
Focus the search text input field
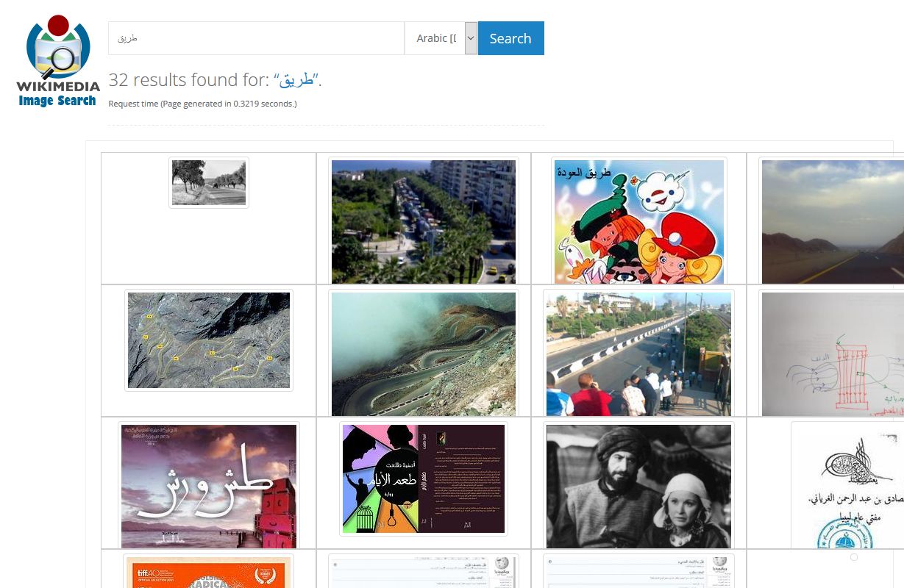point(256,38)
